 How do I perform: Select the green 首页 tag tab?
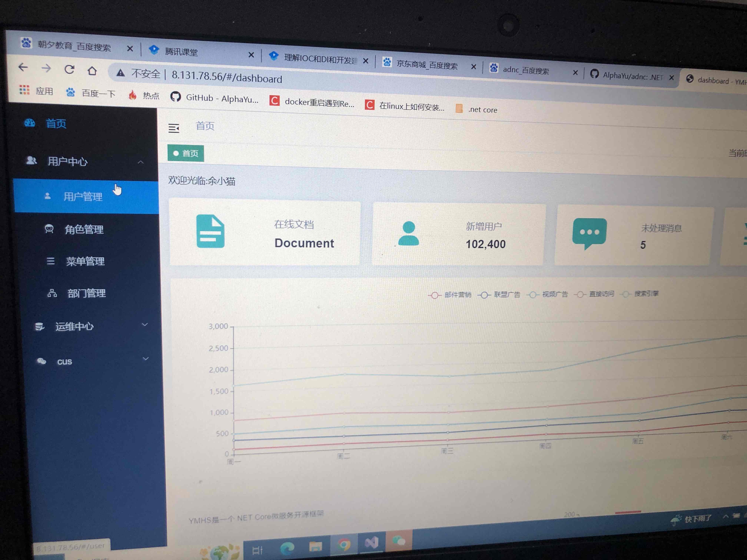point(186,153)
